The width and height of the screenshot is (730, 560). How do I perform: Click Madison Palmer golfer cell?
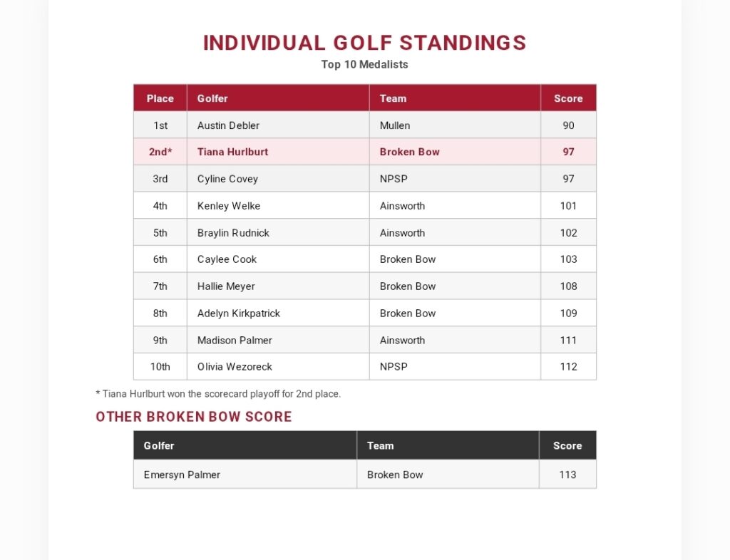[x=278, y=340]
